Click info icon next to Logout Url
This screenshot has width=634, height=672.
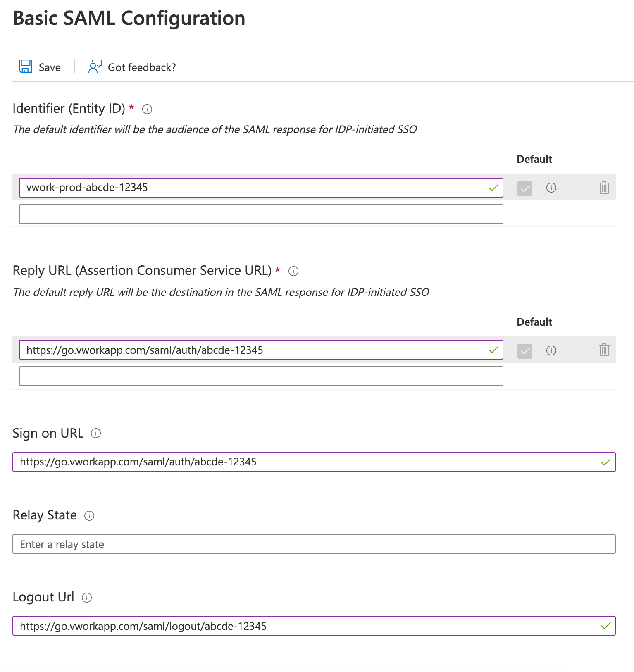pos(87,598)
